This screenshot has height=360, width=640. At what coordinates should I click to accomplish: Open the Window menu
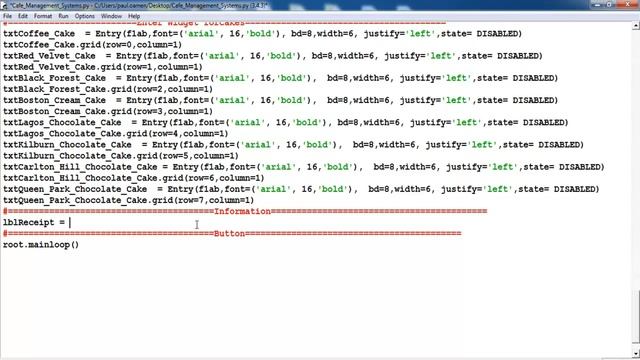111,16
